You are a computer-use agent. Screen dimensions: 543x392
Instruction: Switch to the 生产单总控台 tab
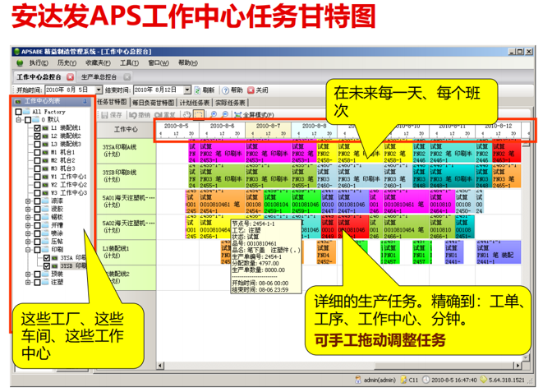(x=99, y=77)
